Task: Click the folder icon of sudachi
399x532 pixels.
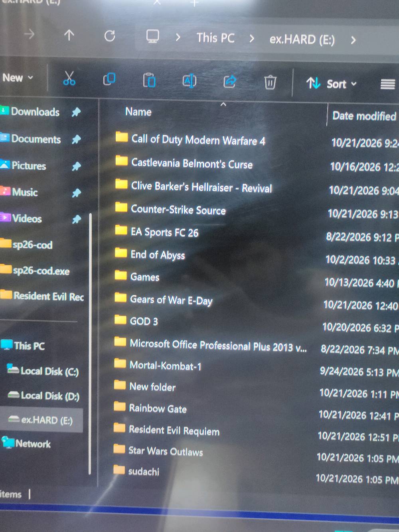Action: click(x=119, y=469)
